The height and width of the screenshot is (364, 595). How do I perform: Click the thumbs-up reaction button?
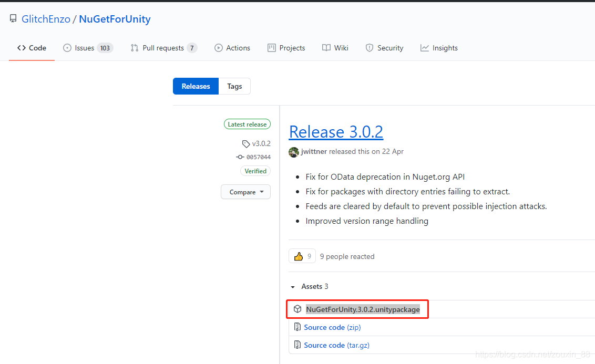[x=302, y=256]
